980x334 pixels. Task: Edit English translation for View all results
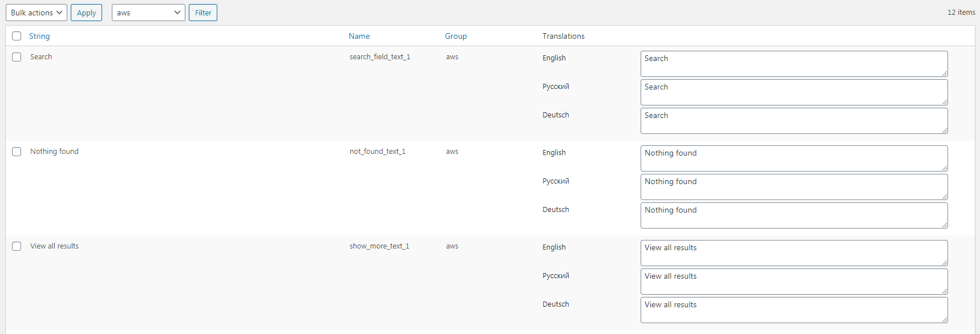click(x=794, y=253)
